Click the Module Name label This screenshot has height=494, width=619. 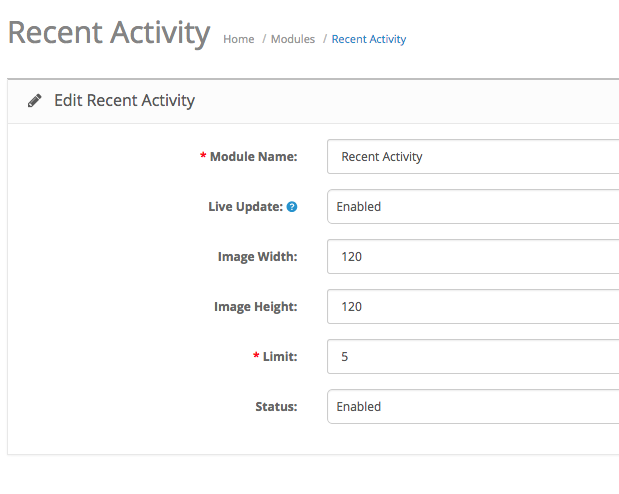[253, 157]
